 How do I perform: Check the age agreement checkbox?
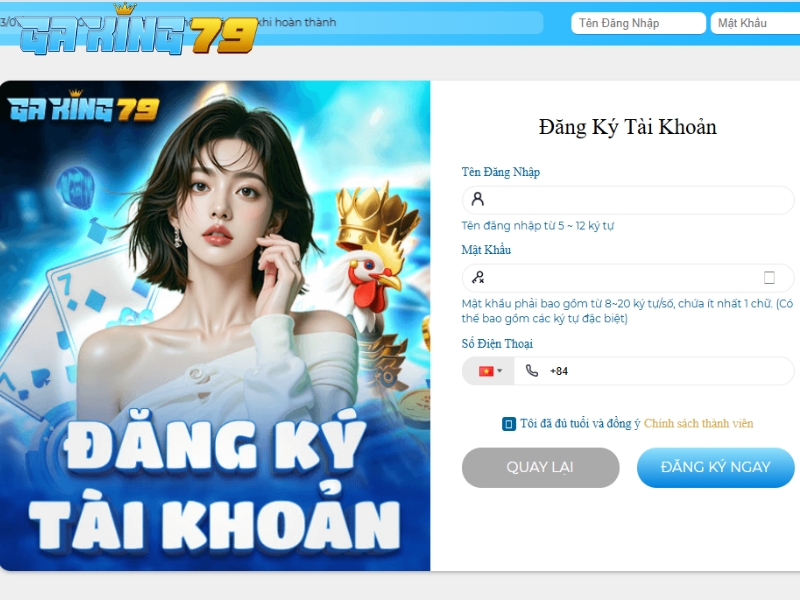coord(509,424)
